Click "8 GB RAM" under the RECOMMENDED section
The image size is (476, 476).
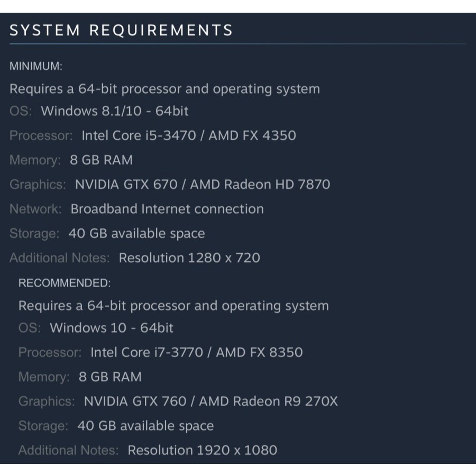click(x=110, y=377)
